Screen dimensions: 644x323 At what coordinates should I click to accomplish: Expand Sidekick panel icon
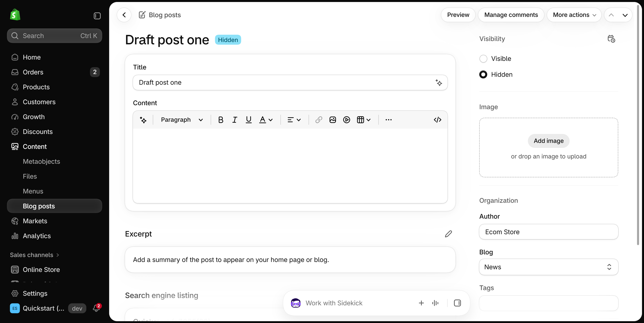point(457,303)
